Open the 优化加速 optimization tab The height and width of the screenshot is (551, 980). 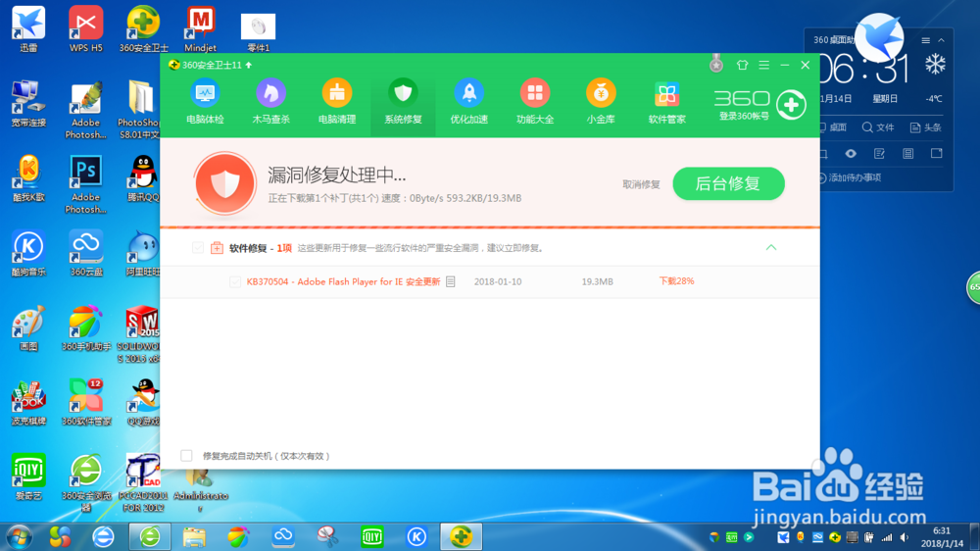point(468,102)
